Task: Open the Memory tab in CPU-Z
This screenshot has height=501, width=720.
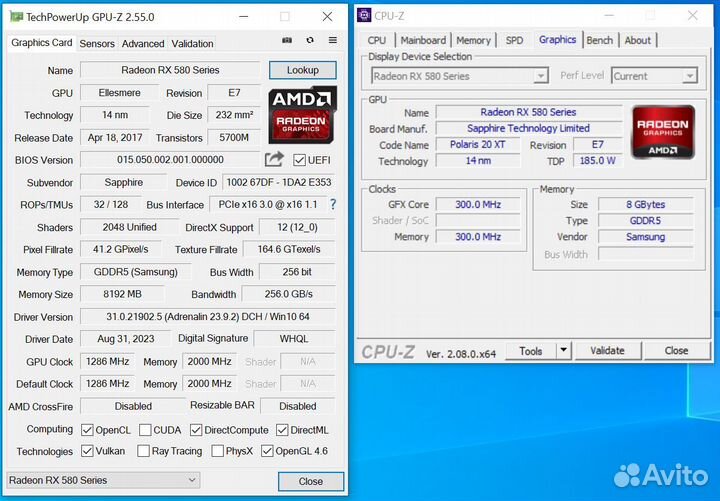Action: point(473,40)
